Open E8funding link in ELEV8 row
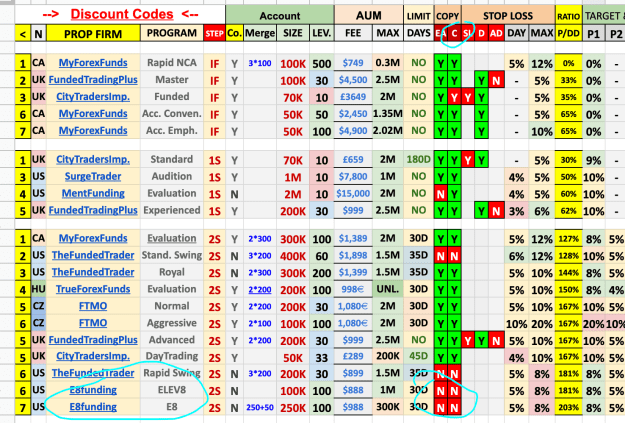This screenshot has height=423, width=625. pyautogui.click(x=93, y=390)
